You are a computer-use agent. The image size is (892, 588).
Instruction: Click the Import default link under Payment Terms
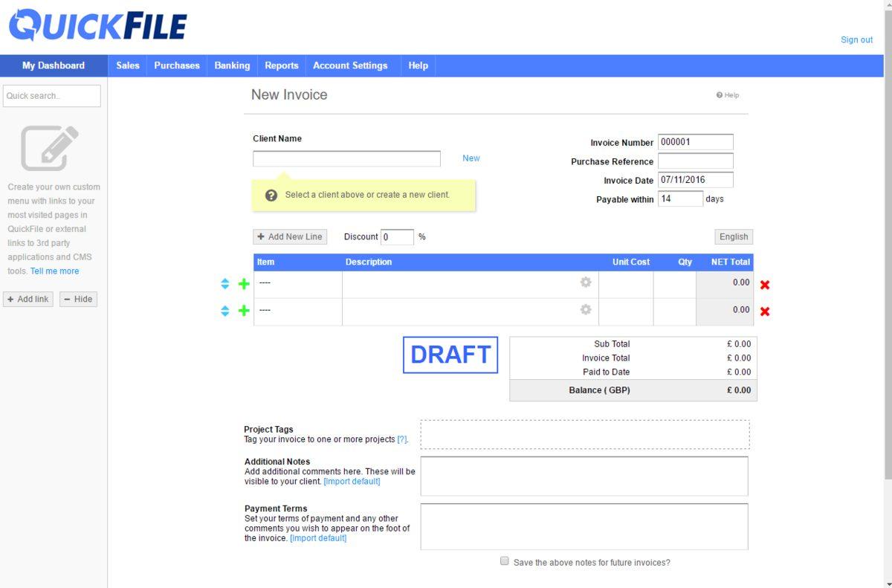pos(318,538)
